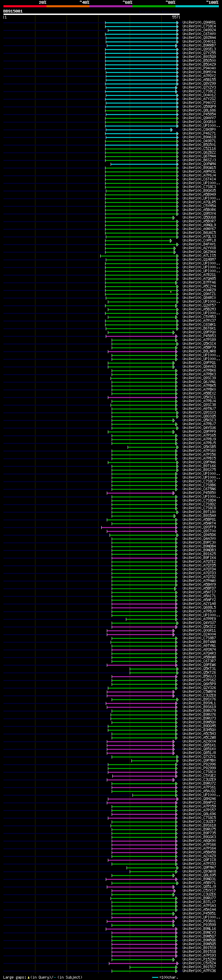Open hit UniRef100_C7S8C4
The height and width of the screenshot is (980, 222).
[199, 26]
